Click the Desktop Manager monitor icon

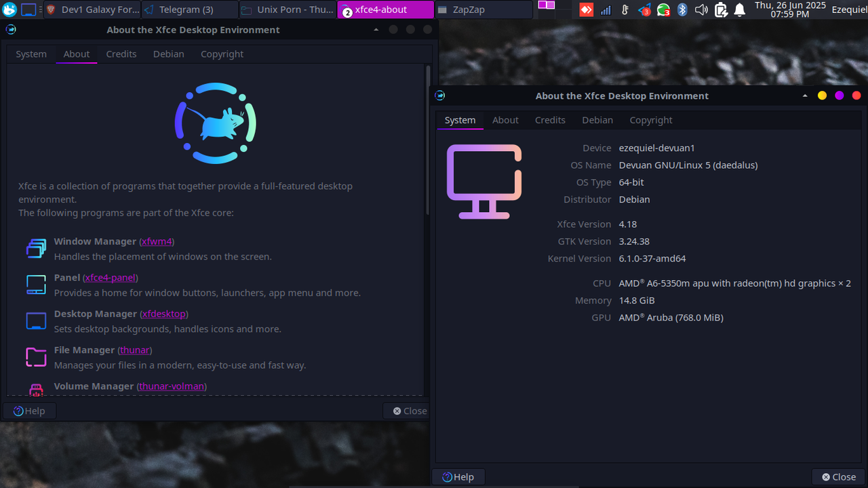pyautogui.click(x=36, y=321)
